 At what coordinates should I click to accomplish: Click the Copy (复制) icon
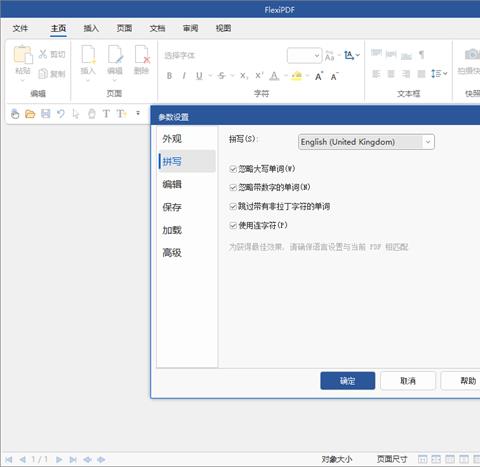click(43, 74)
